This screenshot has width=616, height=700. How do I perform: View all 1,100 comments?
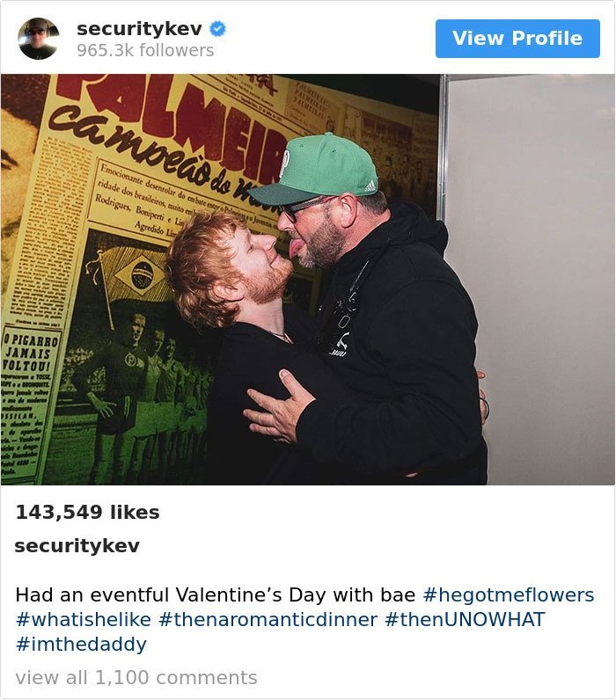[x=136, y=678]
